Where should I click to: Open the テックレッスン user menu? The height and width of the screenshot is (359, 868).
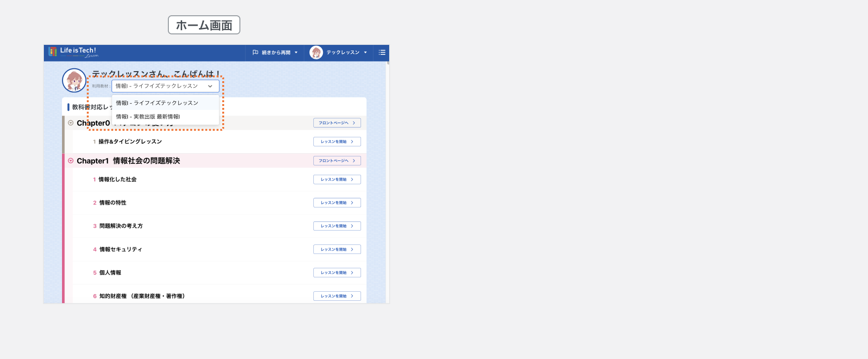point(339,53)
